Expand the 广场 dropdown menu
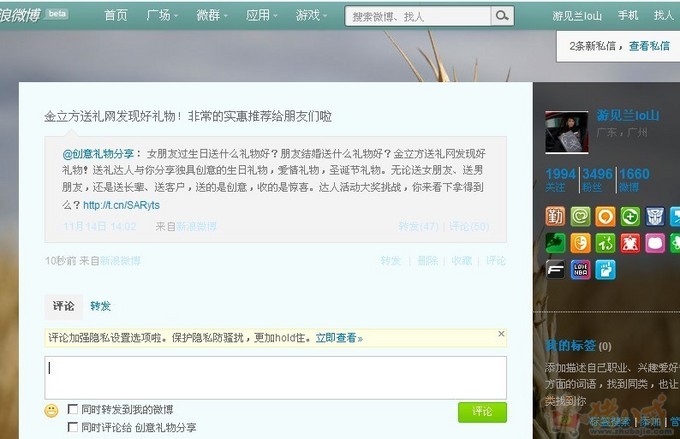Screen dimensions: 680x439 click(162, 15)
